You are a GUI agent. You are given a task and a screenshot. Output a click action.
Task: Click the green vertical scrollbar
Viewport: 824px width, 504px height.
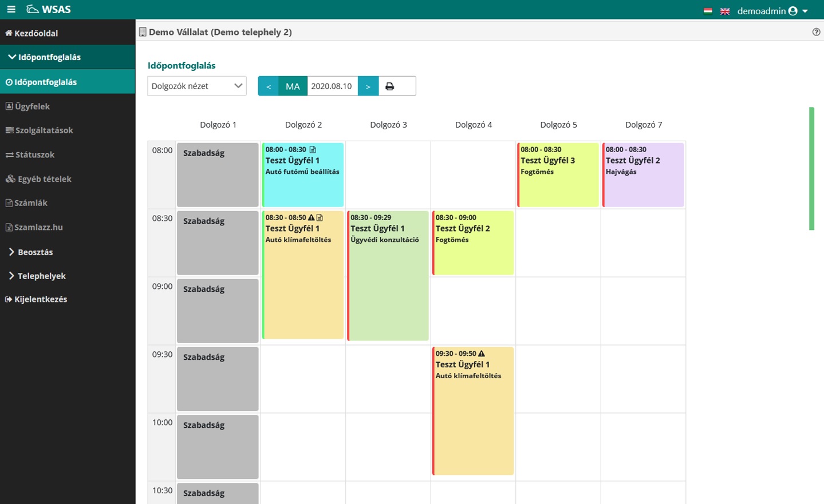pyautogui.click(x=811, y=169)
